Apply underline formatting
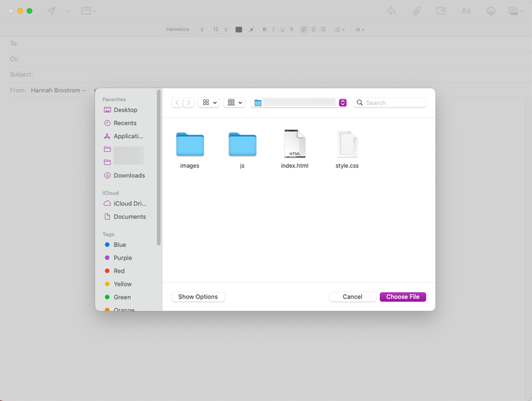The image size is (532, 401). 282,29
